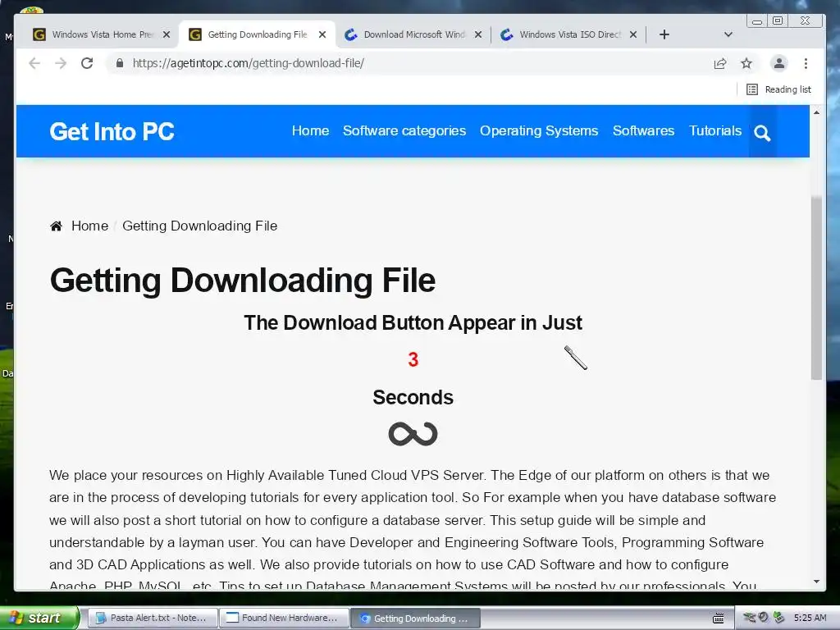This screenshot has width=840, height=630.
Task: Click the Safely Remove Hardware tray icon
Action: 779,618
